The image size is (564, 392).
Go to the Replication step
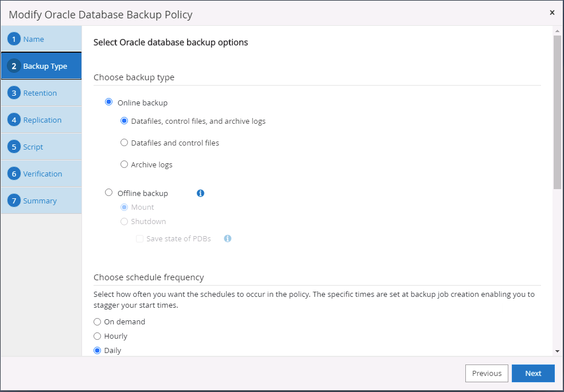42,120
